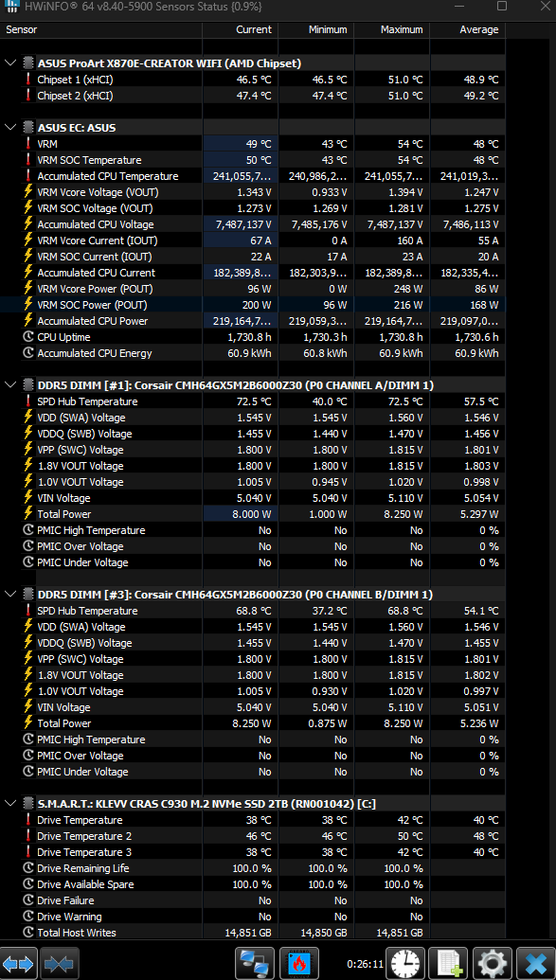Click the expand layout arrows icon in toolbar
Viewport: 556px width, 980px height.
(19, 964)
